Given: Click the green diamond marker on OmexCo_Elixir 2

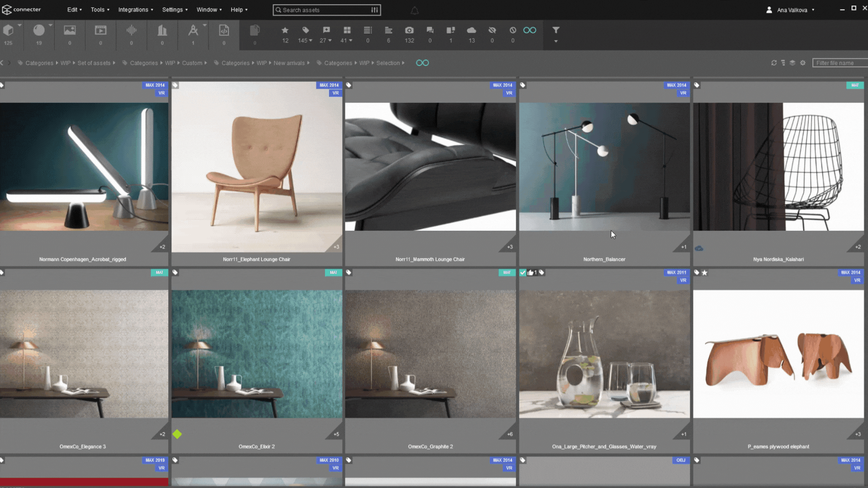Looking at the screenshot, I should pyautogui.click(x=177, y=434).
